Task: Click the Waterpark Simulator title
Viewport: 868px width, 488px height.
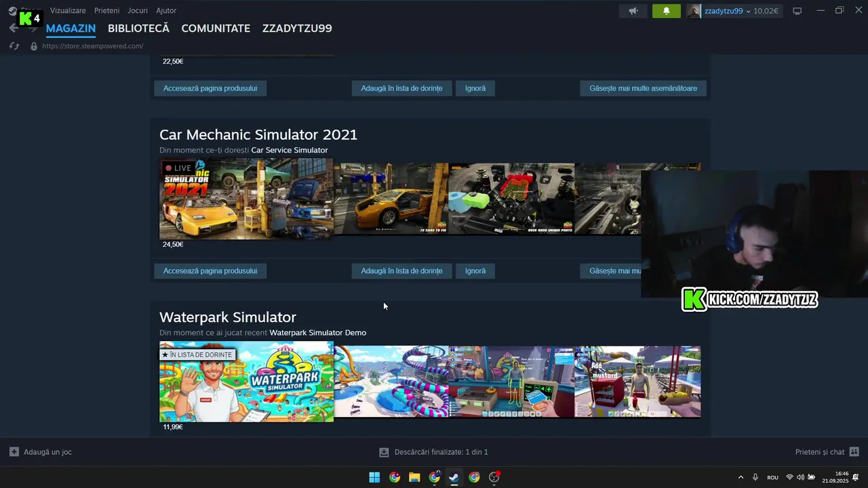Action: 228,317
